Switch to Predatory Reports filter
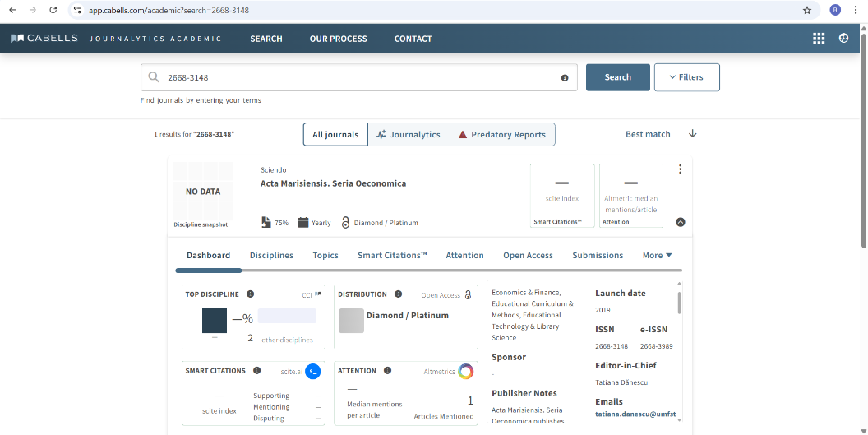The image size is (868, 435). [502, 135]
